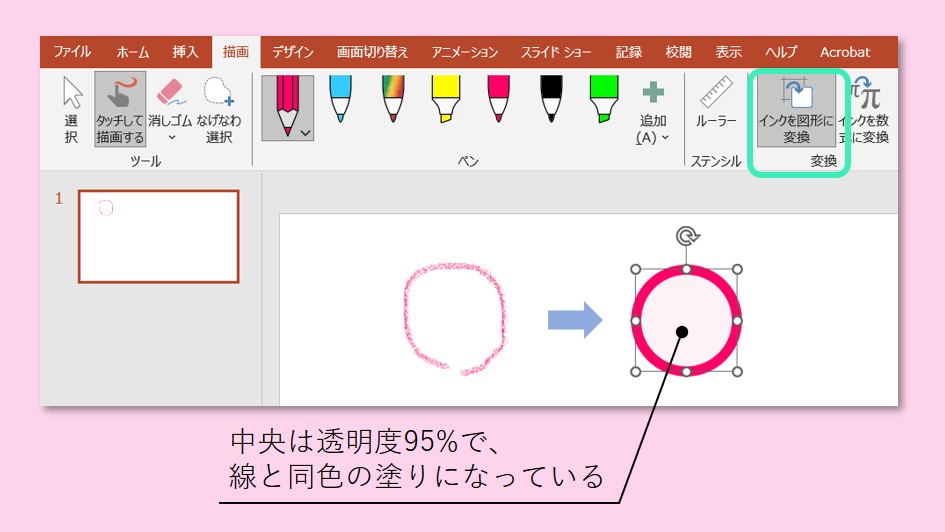
Task: Click the top-right resize handle of circle
Action: click(x=737, y=269)
